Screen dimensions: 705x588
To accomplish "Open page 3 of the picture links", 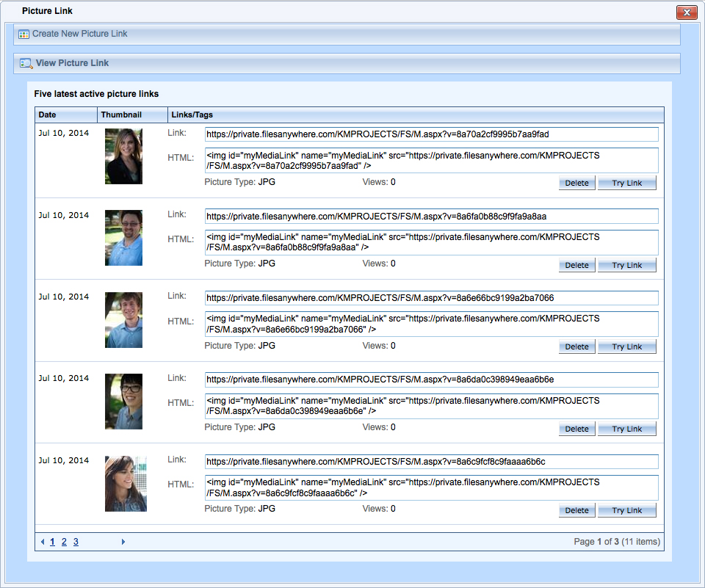I will tap(76, 542).
